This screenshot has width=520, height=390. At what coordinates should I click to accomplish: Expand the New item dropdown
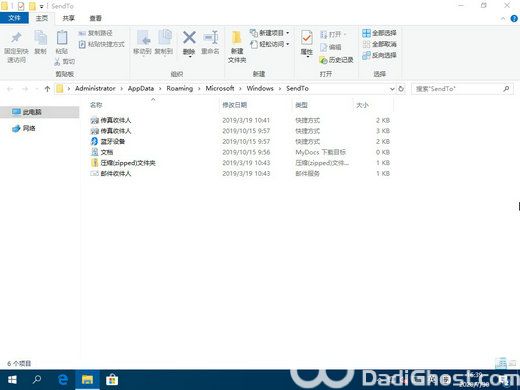tap(270, 33)
